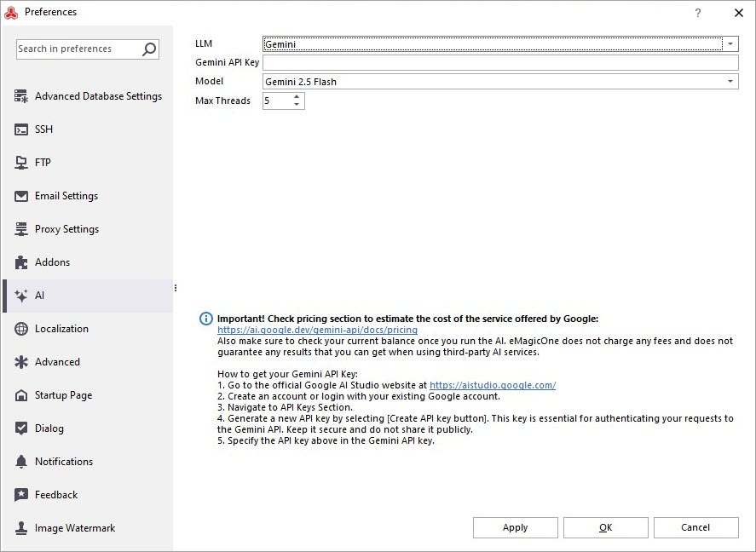Switch to the Feedback section
756x552 pixels.
tap(20, 495)
